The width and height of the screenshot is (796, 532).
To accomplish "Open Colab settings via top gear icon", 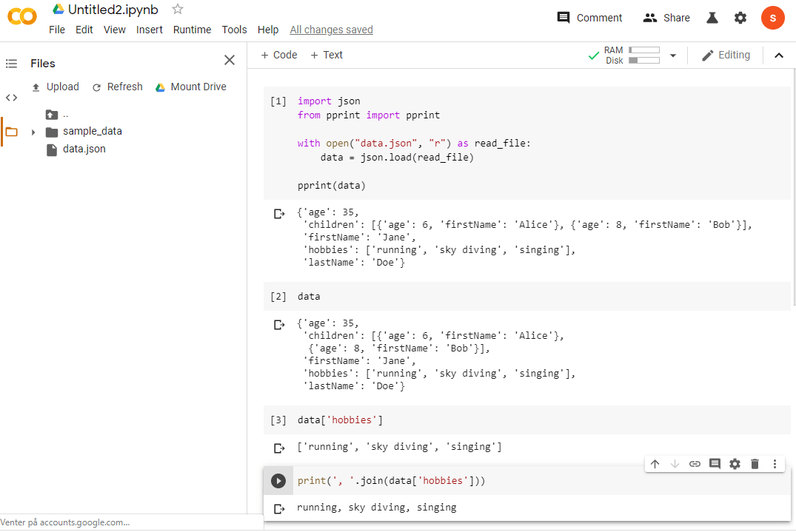I will [x=740, y=17].
